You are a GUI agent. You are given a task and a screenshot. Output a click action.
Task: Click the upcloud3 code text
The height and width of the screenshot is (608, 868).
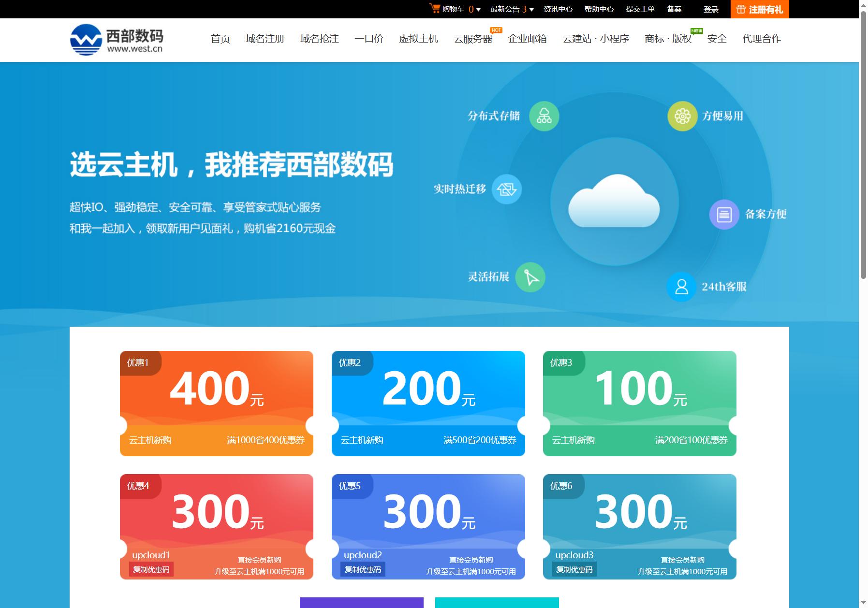point(574,555)
